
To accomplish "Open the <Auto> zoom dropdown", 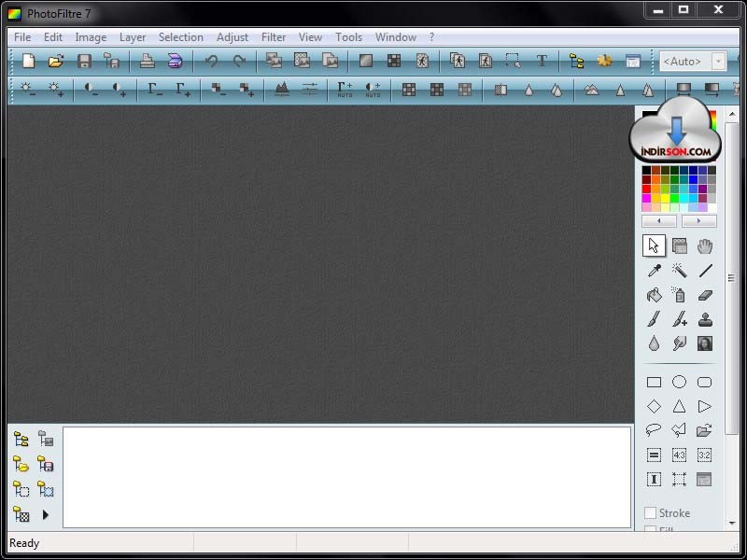I will point(718,62).
